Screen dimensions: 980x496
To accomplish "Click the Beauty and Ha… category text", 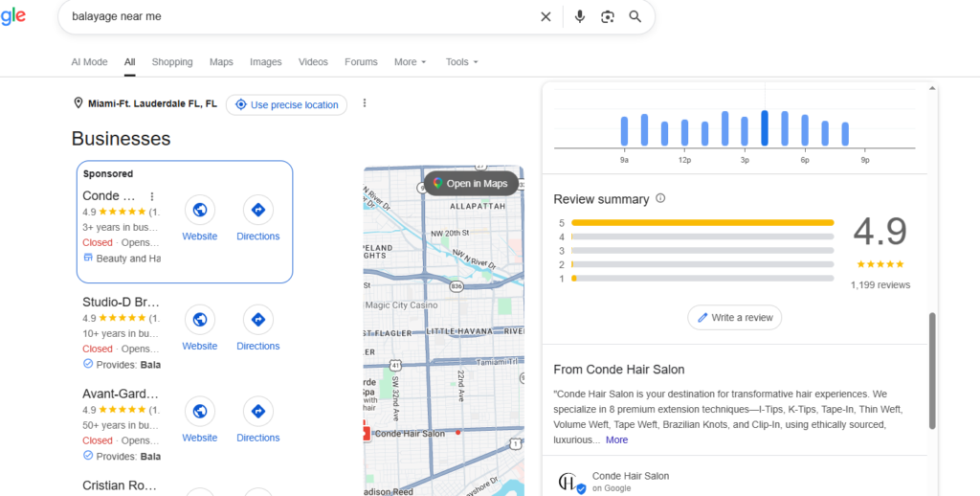I will (128, 259).
